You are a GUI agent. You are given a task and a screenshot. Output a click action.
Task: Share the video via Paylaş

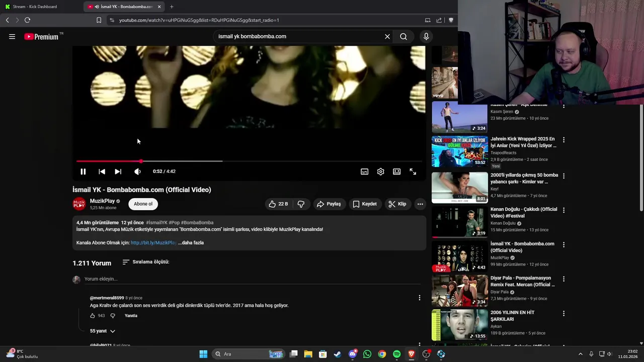point(329,204)
